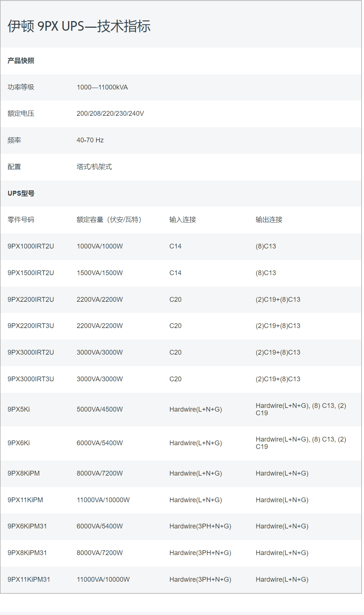Click the 功率等级 label

(x=21, y=87)
